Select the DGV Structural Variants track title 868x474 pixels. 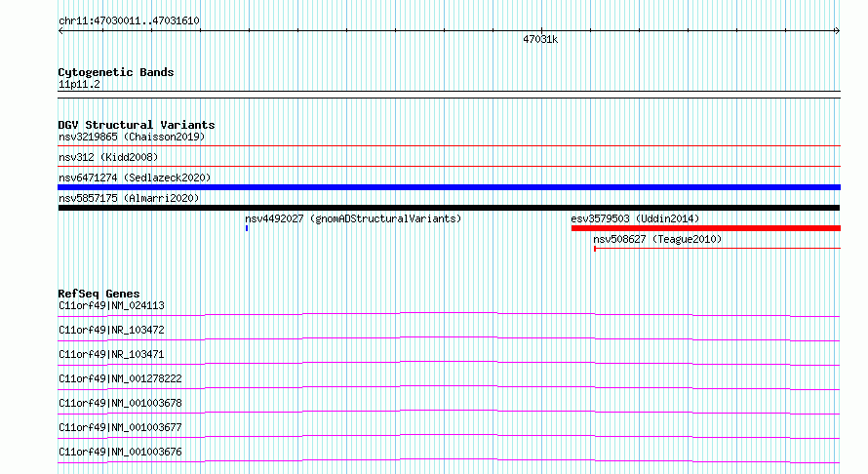click(x=137, y=125)
